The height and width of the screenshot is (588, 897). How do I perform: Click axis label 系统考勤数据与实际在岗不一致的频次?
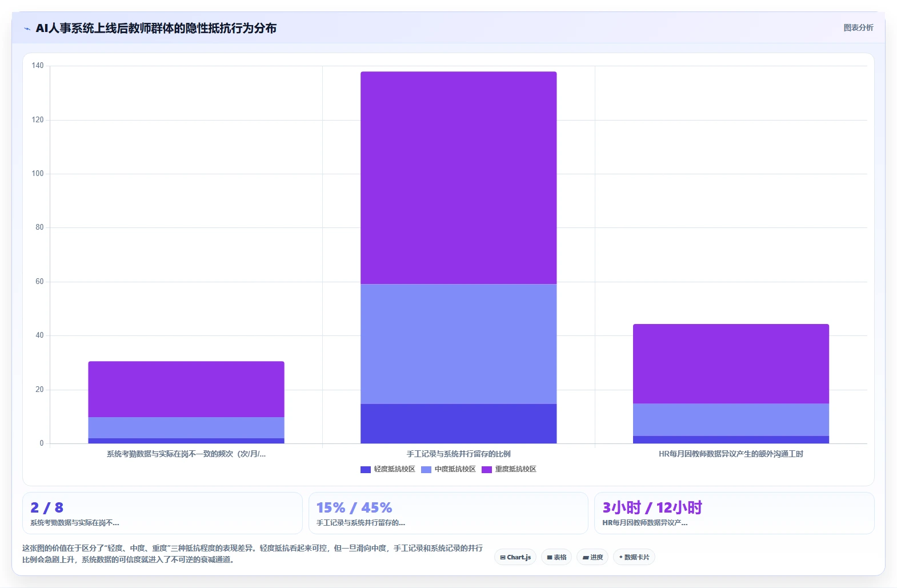click(186, 454)
